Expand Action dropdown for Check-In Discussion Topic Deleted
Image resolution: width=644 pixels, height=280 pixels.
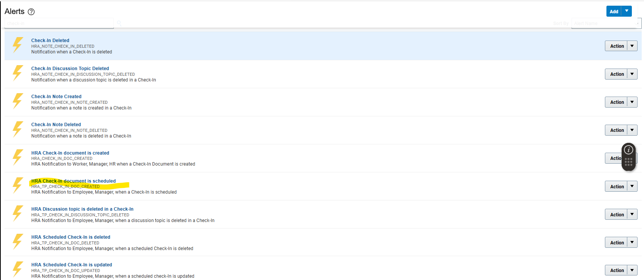632,74
